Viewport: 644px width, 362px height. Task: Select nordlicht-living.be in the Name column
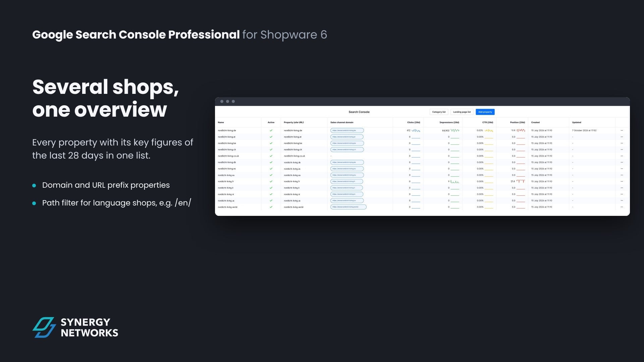point(227,143)
